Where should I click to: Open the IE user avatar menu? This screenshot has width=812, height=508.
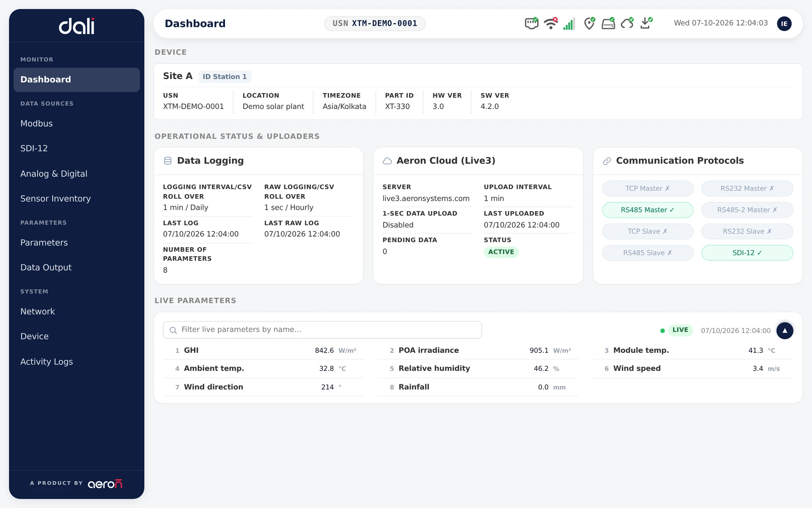click(784, 24)
